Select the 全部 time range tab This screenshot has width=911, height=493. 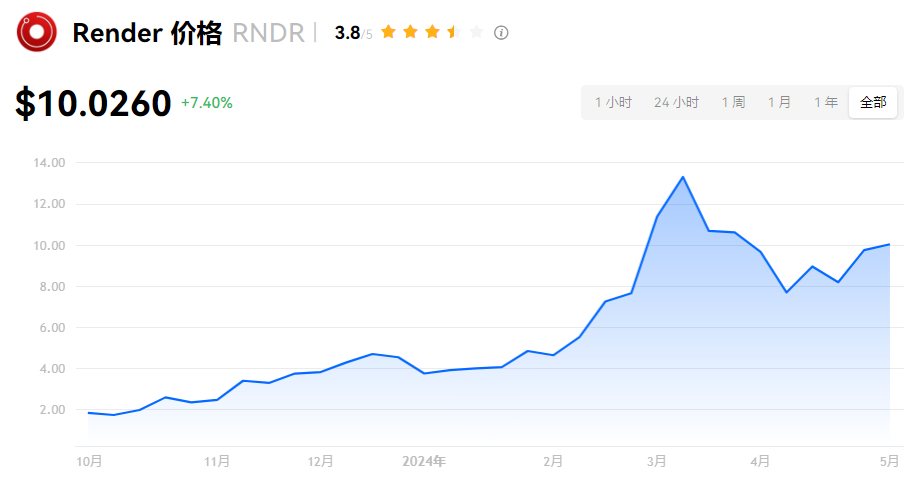(872, 102)
